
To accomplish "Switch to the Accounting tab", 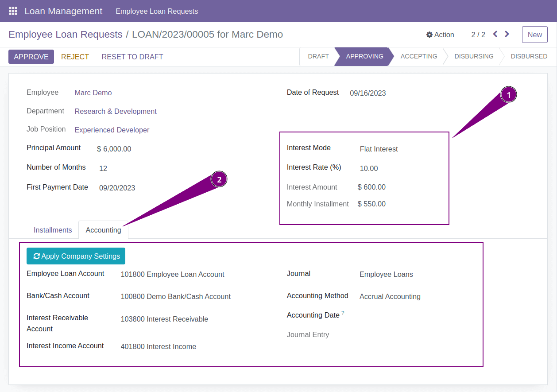I will pos(103,230).
